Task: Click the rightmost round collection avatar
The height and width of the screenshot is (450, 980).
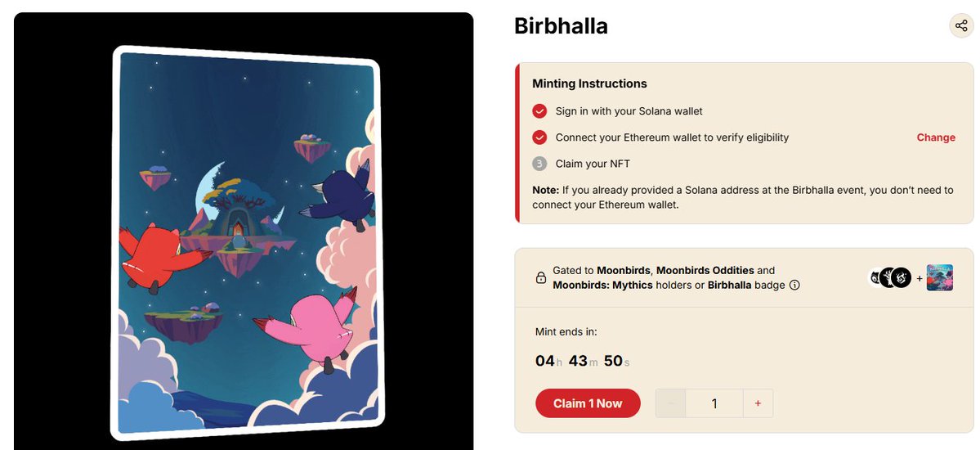Action: pyautogui.click(x=902, y=277)
